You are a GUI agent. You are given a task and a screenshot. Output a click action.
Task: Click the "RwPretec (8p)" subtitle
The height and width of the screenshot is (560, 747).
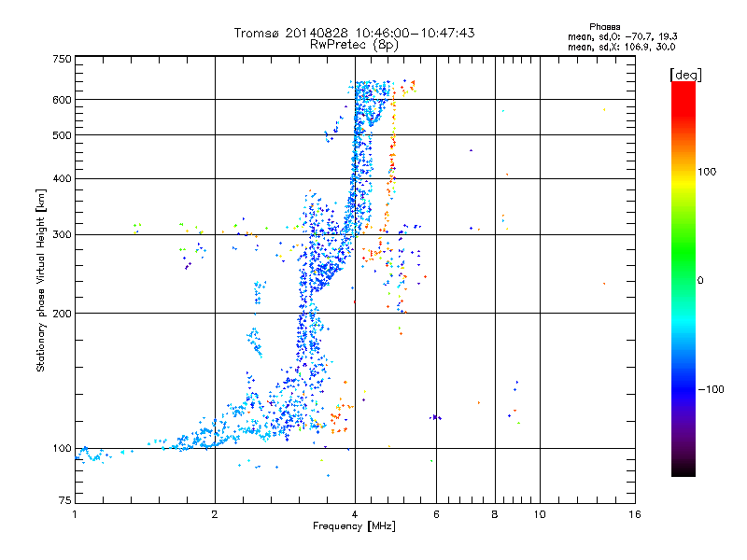(354, 45)
